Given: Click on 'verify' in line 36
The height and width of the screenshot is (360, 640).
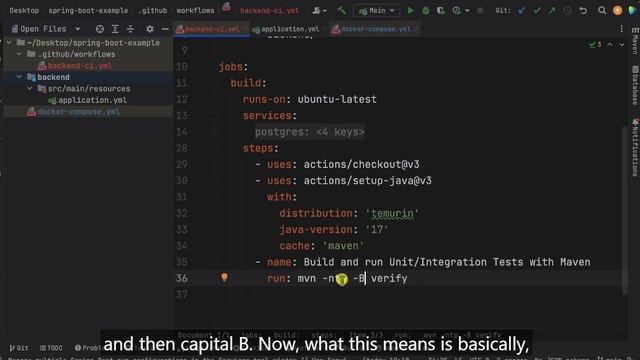Looking at the screenshot, I should 389,278.
